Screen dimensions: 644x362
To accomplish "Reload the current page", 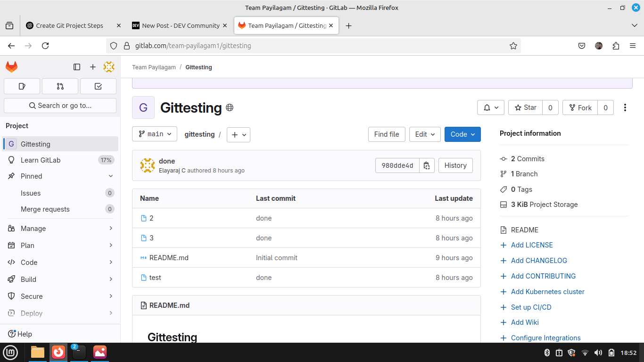I will tap(45, 46).
